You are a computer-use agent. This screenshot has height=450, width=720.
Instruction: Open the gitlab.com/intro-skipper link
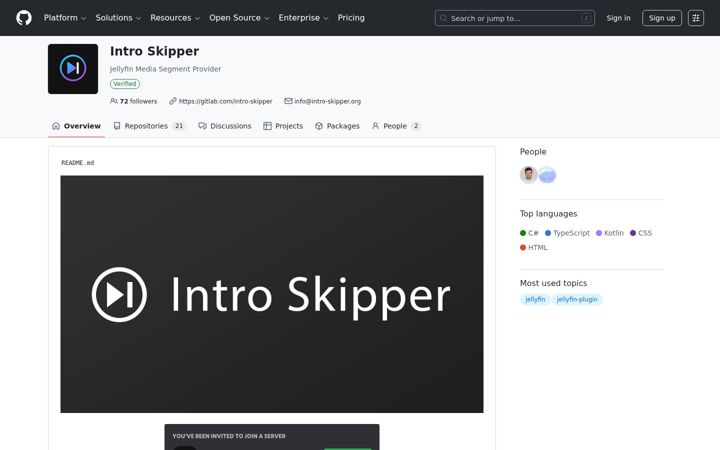pyautogui.click(x=225, y=101)
